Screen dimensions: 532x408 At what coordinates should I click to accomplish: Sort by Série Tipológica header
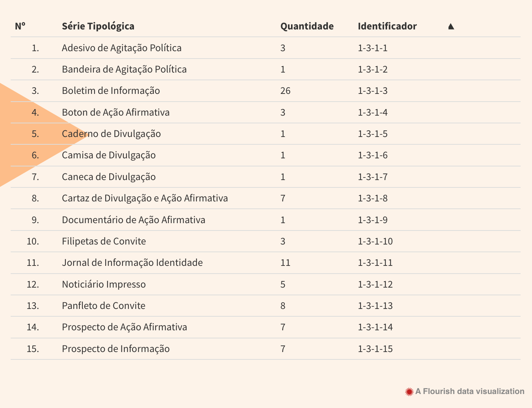pos(98,26)
